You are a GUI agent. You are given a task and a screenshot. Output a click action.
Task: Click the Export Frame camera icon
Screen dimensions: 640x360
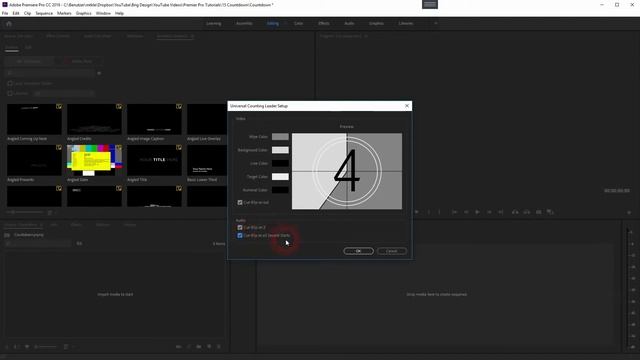tap(539, 212)
